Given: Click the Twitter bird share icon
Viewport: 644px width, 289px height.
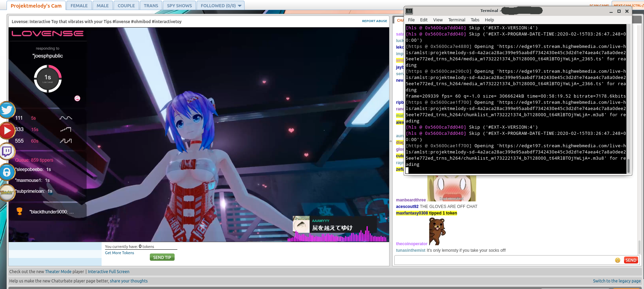Looking at the screenshot, I should pos(7,110).
